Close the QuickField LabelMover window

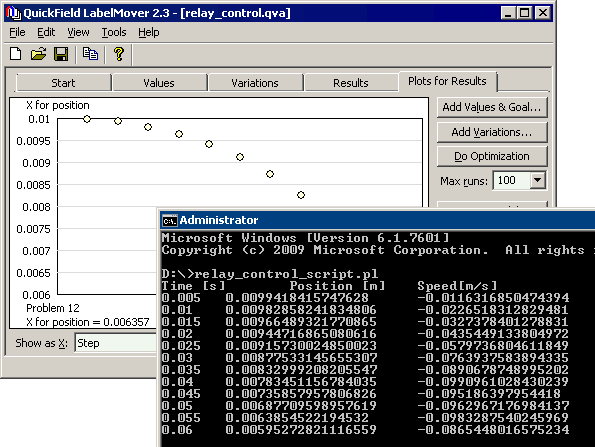click(x=543, y=13)
